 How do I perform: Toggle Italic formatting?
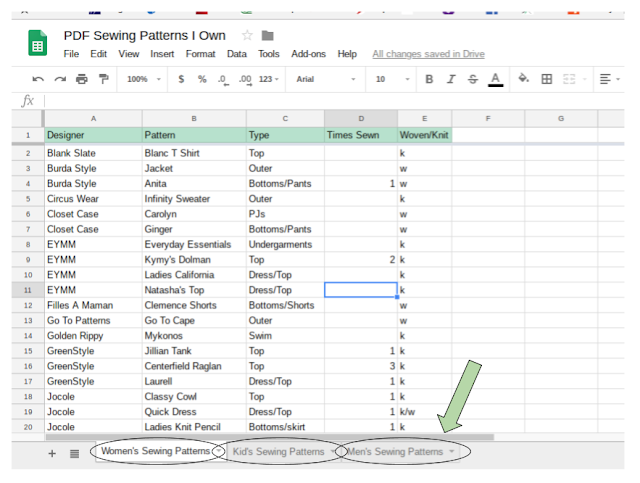pyautogui.click(x=451, y=79)
